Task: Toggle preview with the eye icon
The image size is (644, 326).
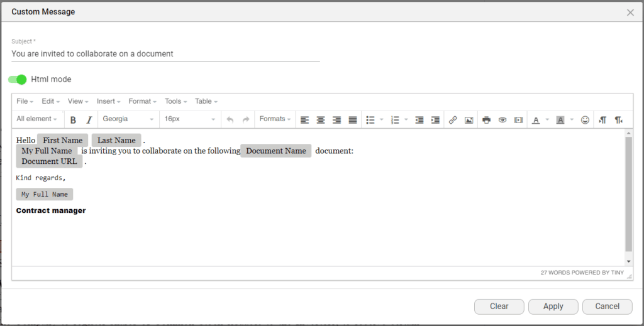Action: [502, 119]
